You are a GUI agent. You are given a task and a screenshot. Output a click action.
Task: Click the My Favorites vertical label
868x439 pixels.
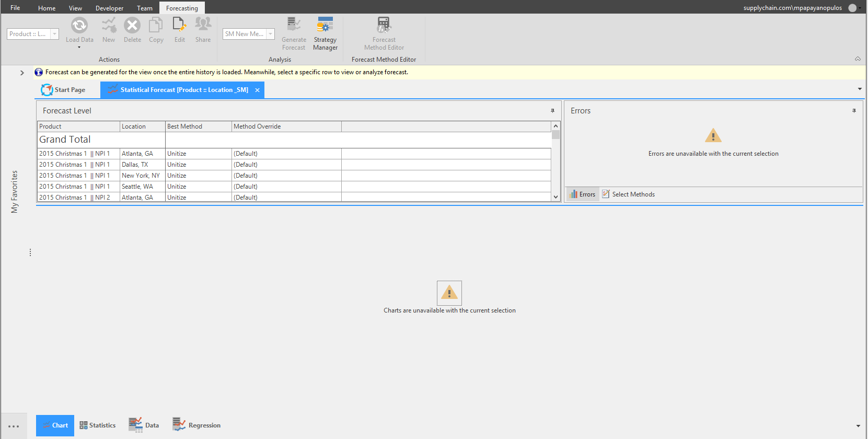15,191
